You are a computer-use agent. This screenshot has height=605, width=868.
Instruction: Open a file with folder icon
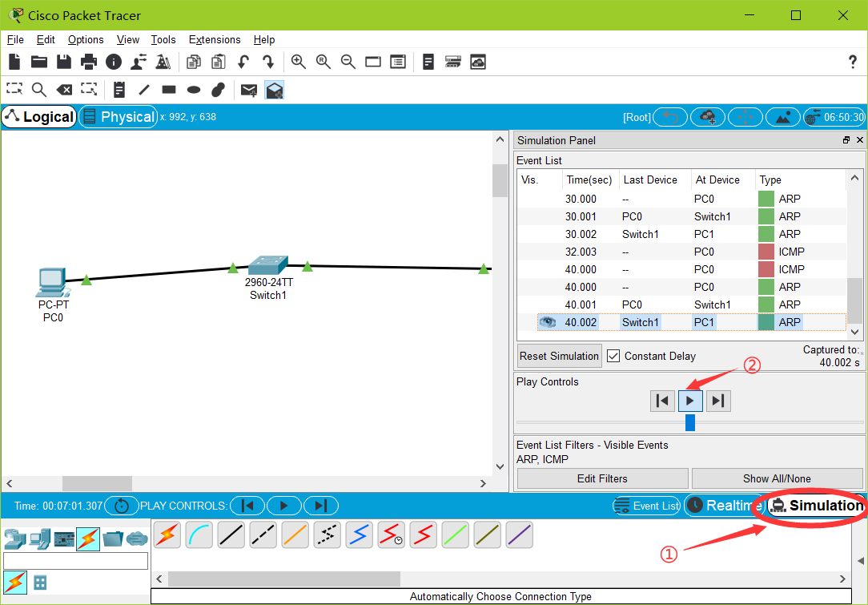[38, 62]
